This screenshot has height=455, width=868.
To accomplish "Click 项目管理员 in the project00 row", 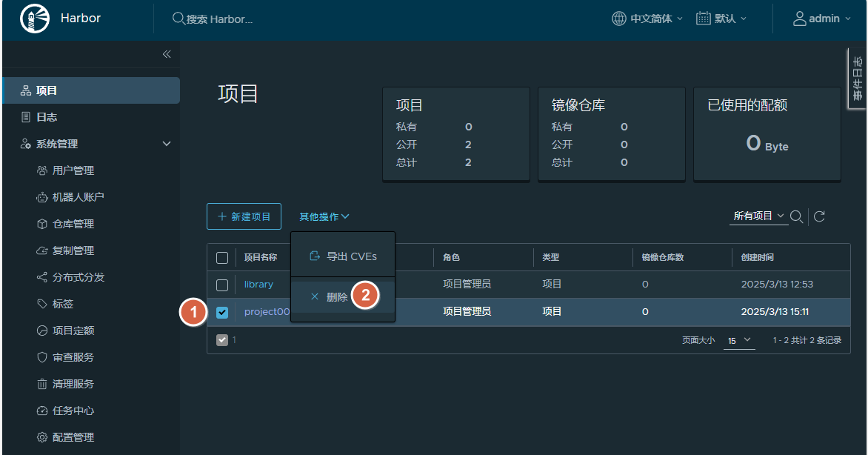I will click(467, 311).
